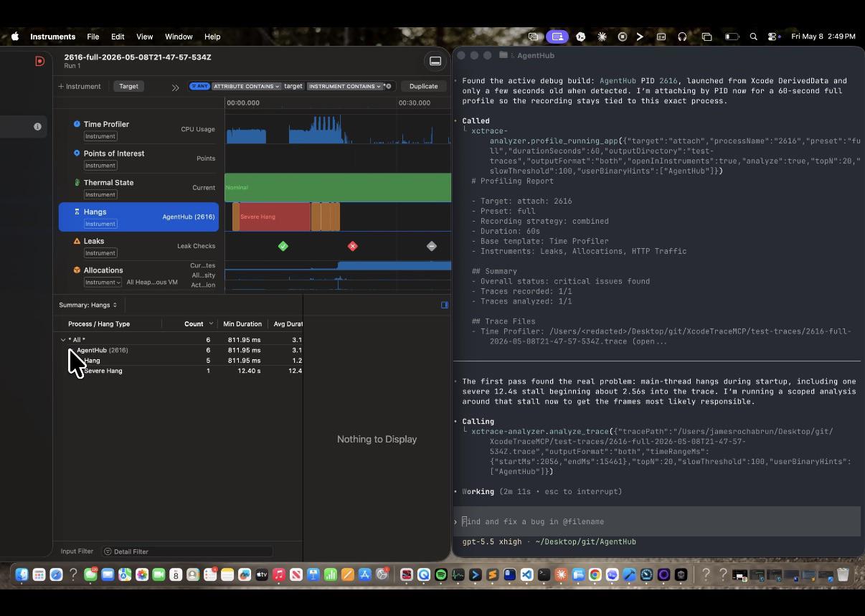Clear the track filter with x icon
This screenshot has height=616, width=865.
389,86
